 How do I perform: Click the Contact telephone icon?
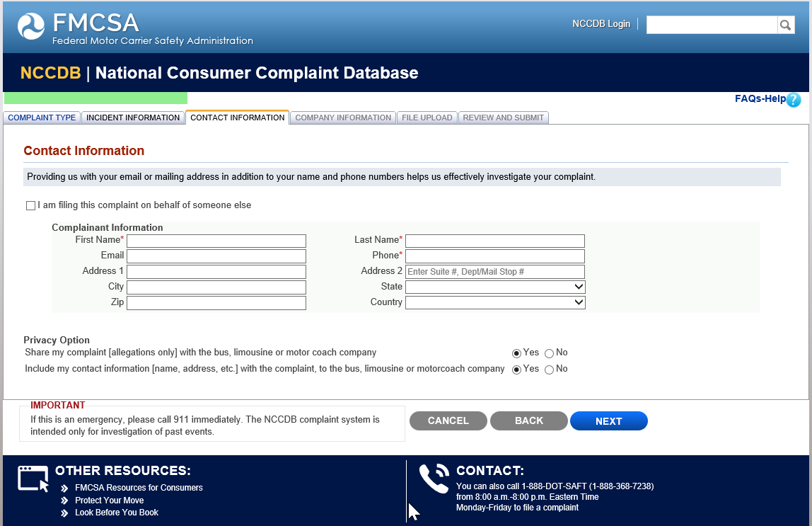434,479
